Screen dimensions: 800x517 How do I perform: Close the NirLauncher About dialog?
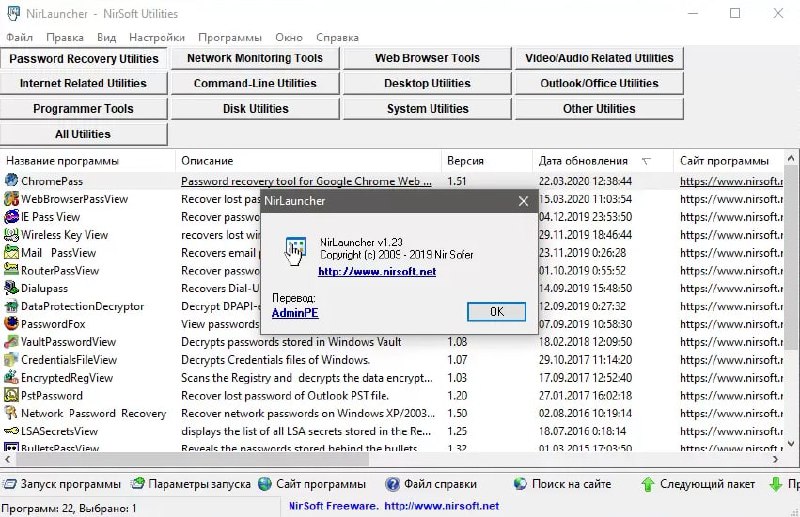coord(523,201)
